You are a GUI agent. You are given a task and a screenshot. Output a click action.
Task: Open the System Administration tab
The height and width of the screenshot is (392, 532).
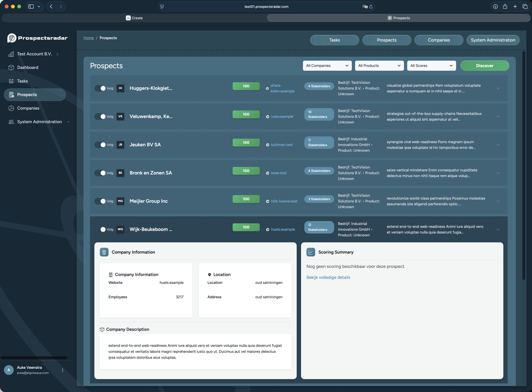point(493,40)
